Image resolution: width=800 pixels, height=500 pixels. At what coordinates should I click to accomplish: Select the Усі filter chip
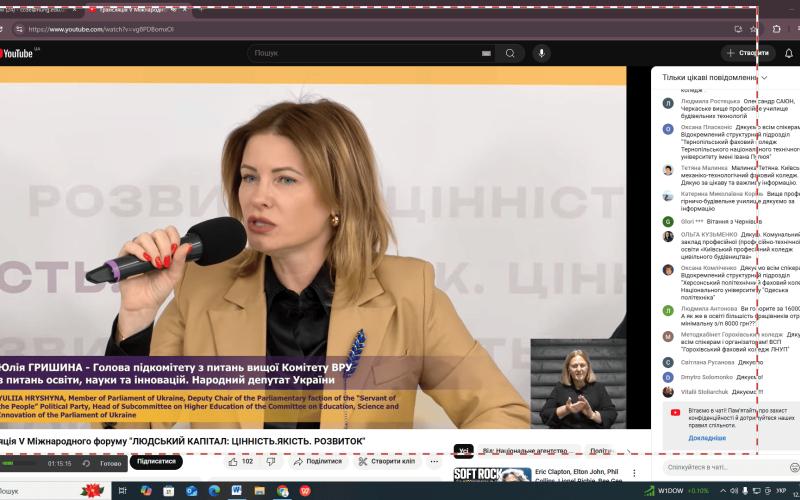pyautogui.click(x=463, y=451)
